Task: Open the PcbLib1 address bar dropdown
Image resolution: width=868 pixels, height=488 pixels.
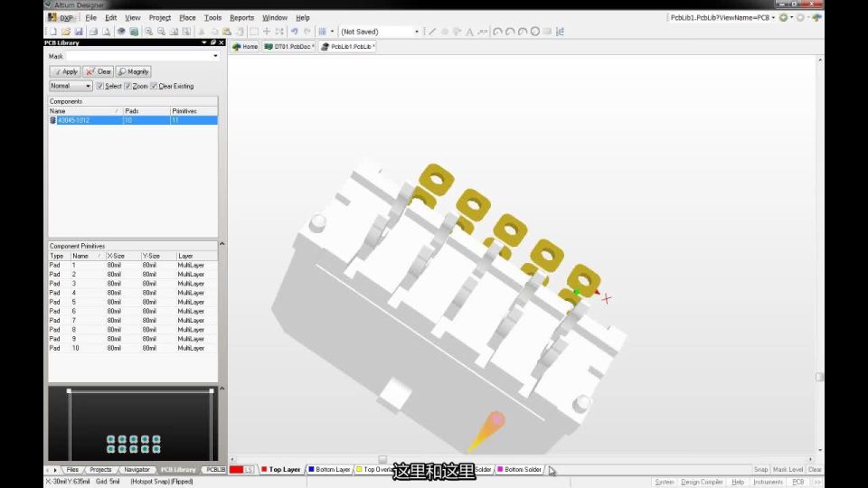Action: (773, 18)
